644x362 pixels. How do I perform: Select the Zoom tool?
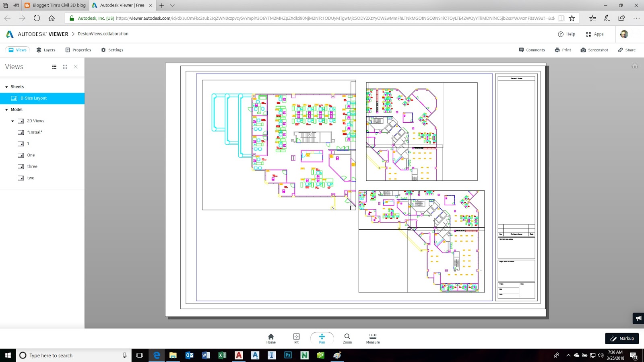point(347,338)
